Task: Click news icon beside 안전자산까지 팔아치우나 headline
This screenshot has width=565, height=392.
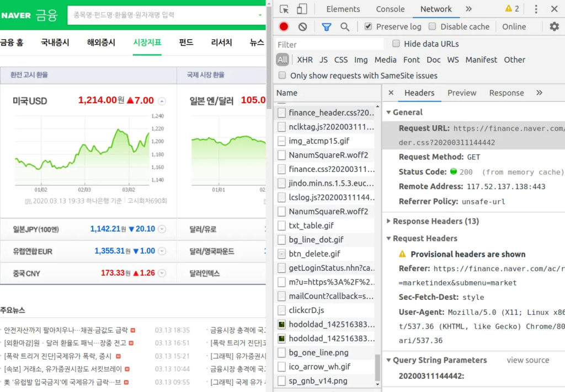Action: (x=133, y=330)
